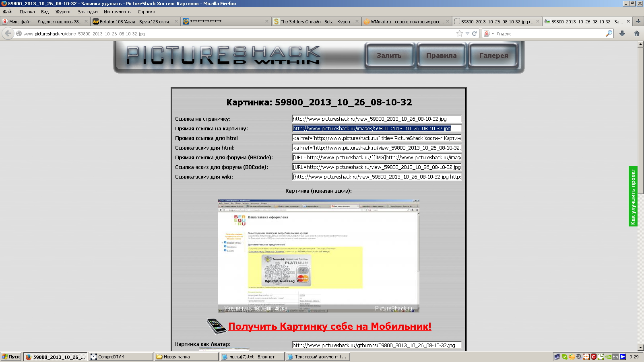This screenshot has height=362, width=644.
Task: Click the direct image link field
Action: pyautogui.click(x=377, y=128)
